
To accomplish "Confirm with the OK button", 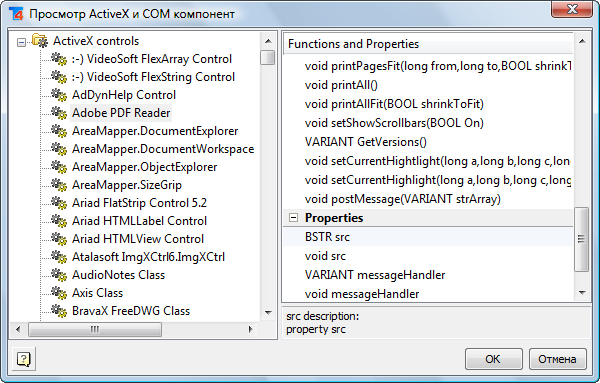I will coord(494,359).
